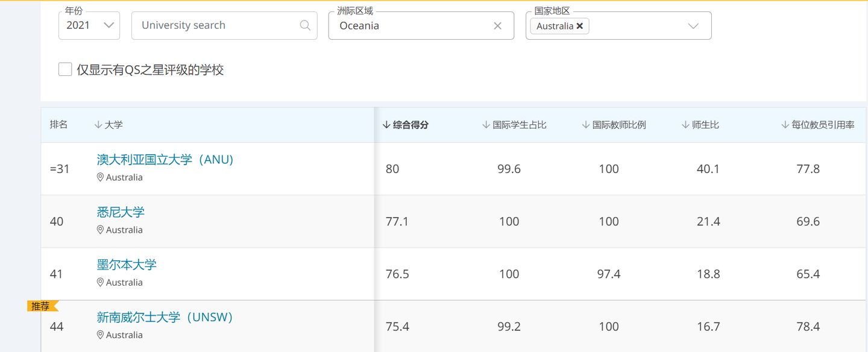The height and width of the screenshot is (352, 868).
Task: Open the 年份 2021 year dropdown
Action: pos(89,25)
